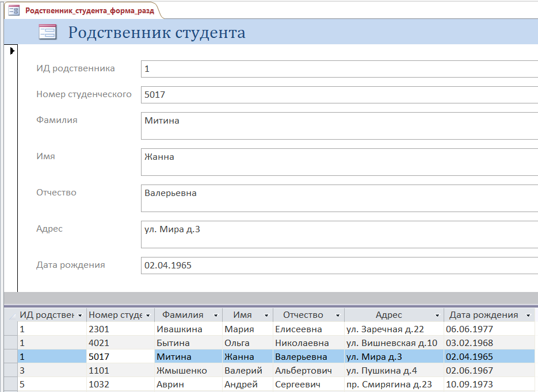Open the ИД родственника column filter dropdown
The width and height of the screenshot is (538, 392).
tap(80, 315)
